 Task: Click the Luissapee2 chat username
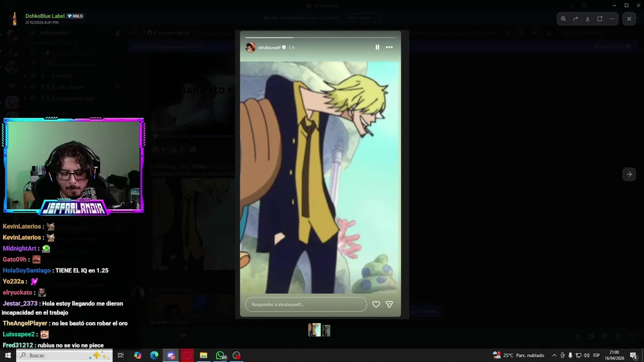(19, 334)
